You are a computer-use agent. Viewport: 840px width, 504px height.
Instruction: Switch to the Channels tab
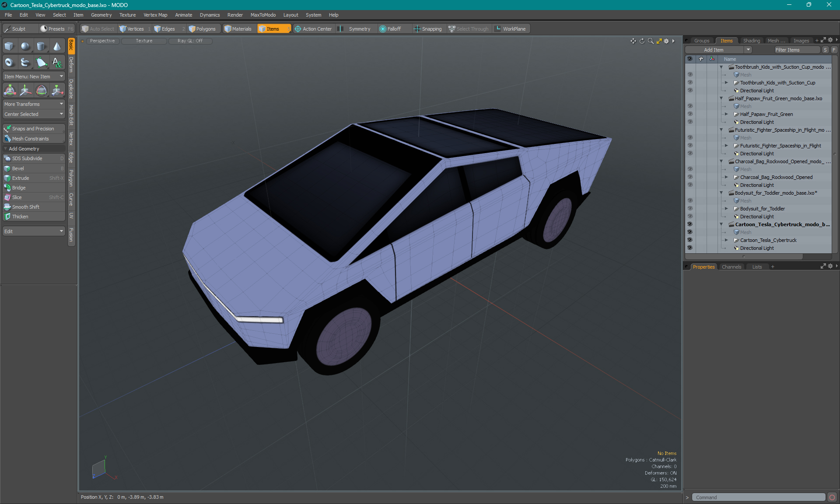pos(731,267)
